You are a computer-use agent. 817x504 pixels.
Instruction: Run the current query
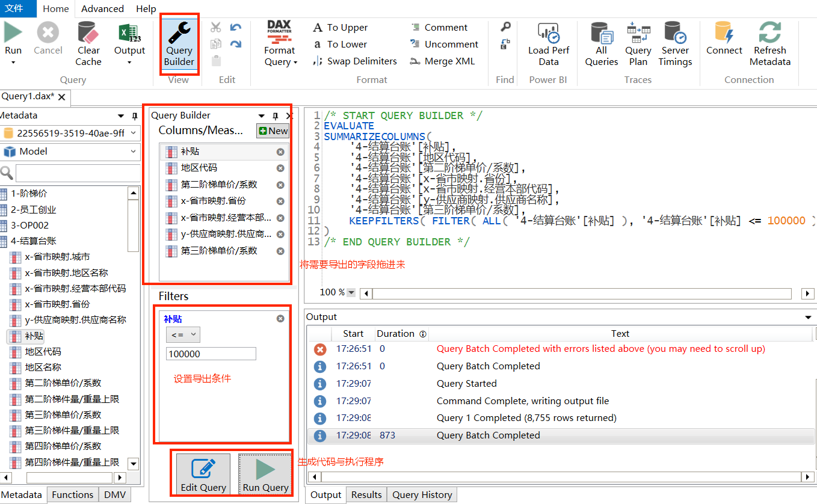pos(13,43)
